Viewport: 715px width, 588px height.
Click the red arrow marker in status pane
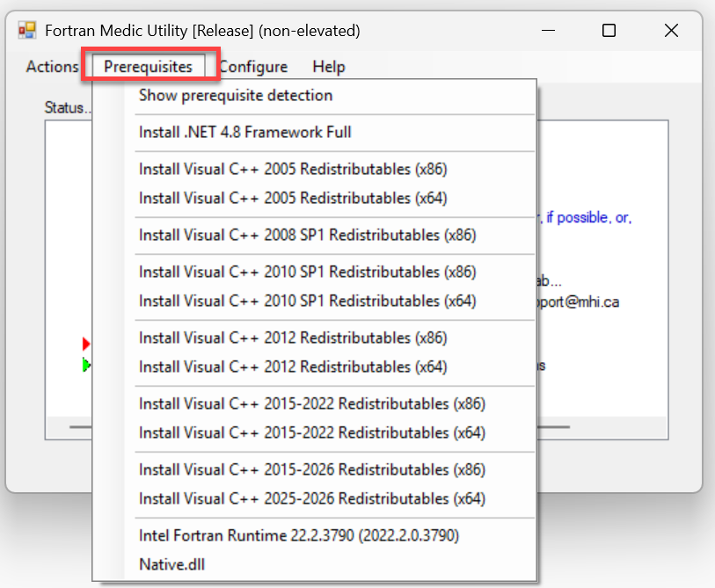pyautogui.click(x=86, y=344)
